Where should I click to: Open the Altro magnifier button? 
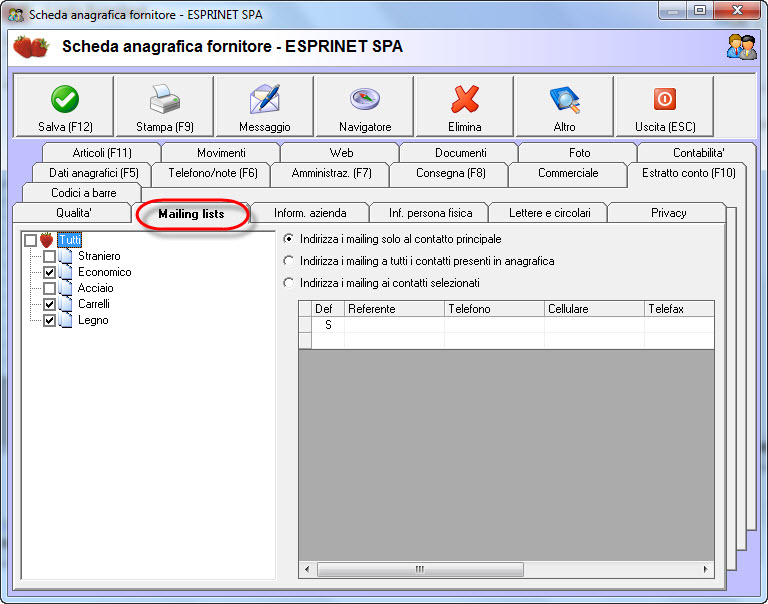pyautogui.click(x=564, y=106)
